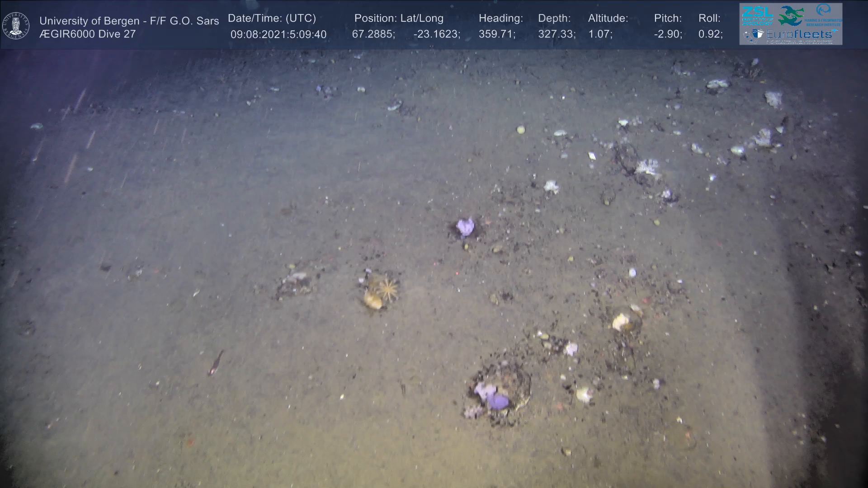Click the ÆGIR6000 Dive 27 label
This screenshot has height=488, width=868.
pos(88,34)
